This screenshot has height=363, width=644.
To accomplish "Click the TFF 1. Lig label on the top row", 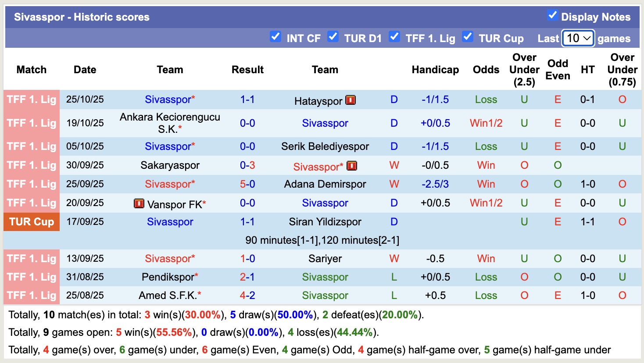I will point(31,100).
